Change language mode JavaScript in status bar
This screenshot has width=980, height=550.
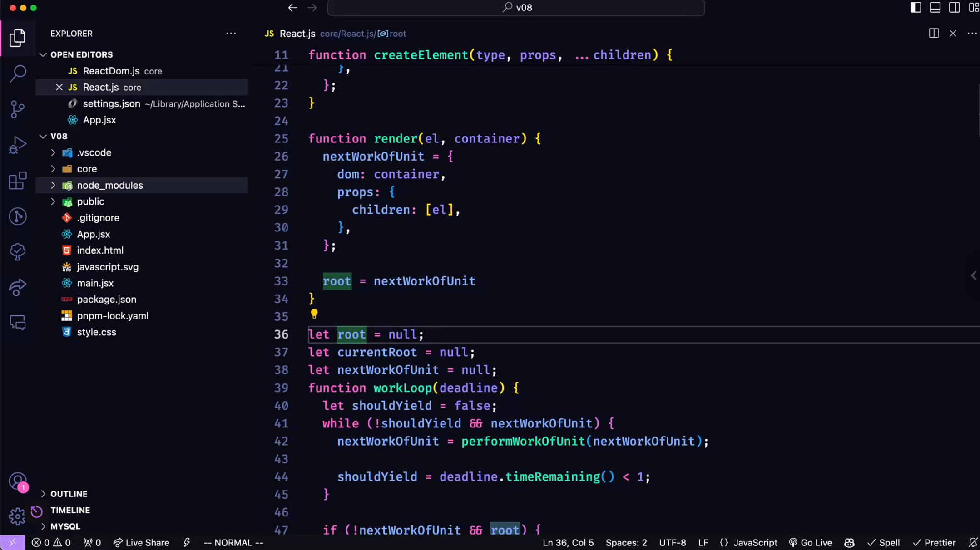(756, 542)
